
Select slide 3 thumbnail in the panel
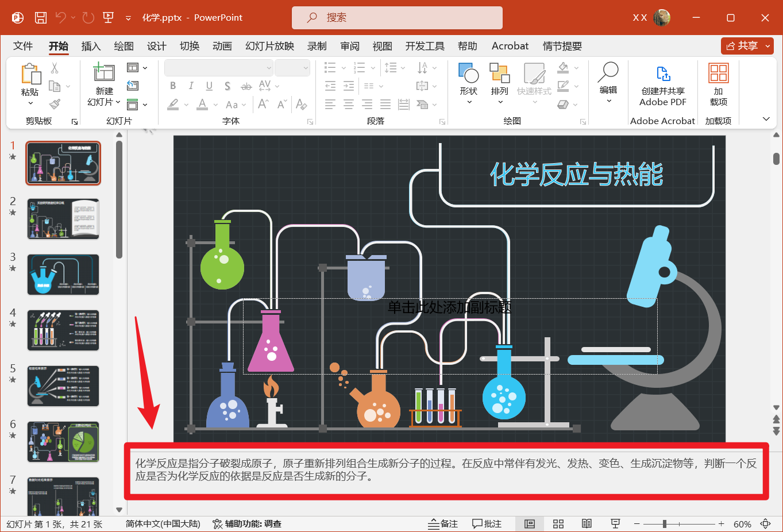63,275
